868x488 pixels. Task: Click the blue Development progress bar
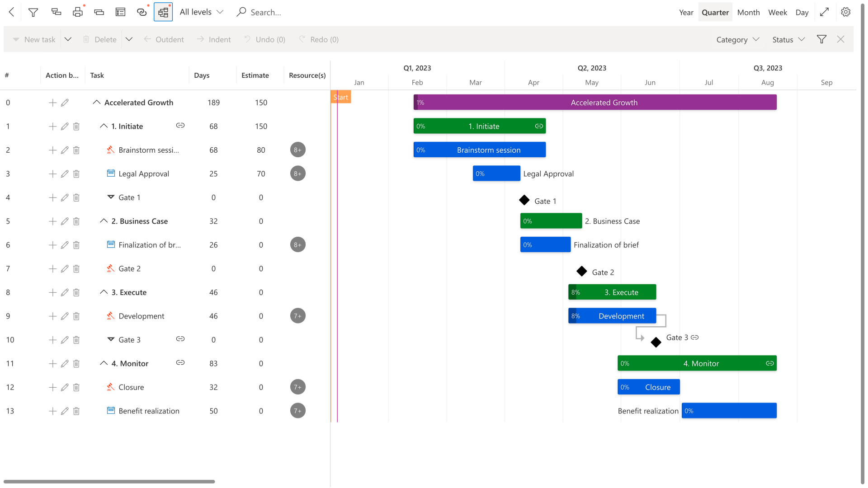(612, 316)
